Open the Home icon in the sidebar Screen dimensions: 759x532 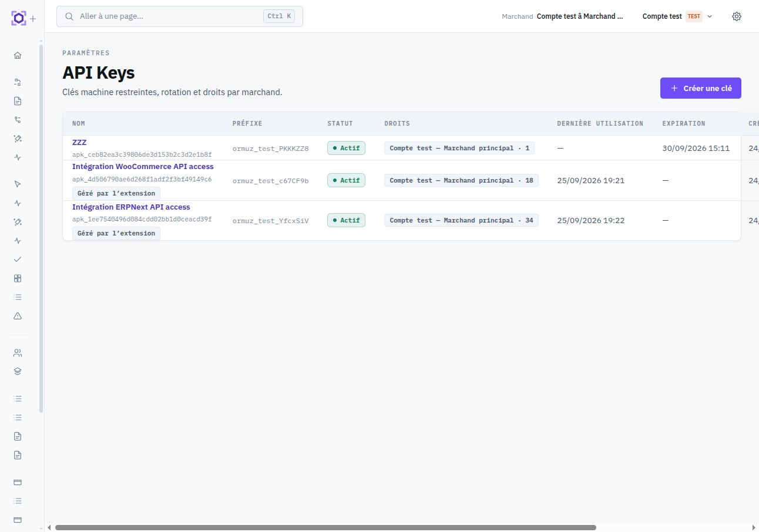18,55
